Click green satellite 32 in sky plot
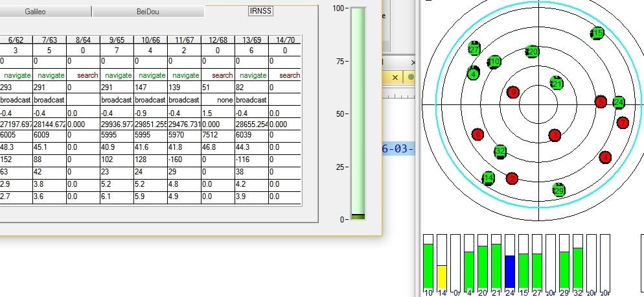Viewport: 644px width, 297px height. point(500,151)
